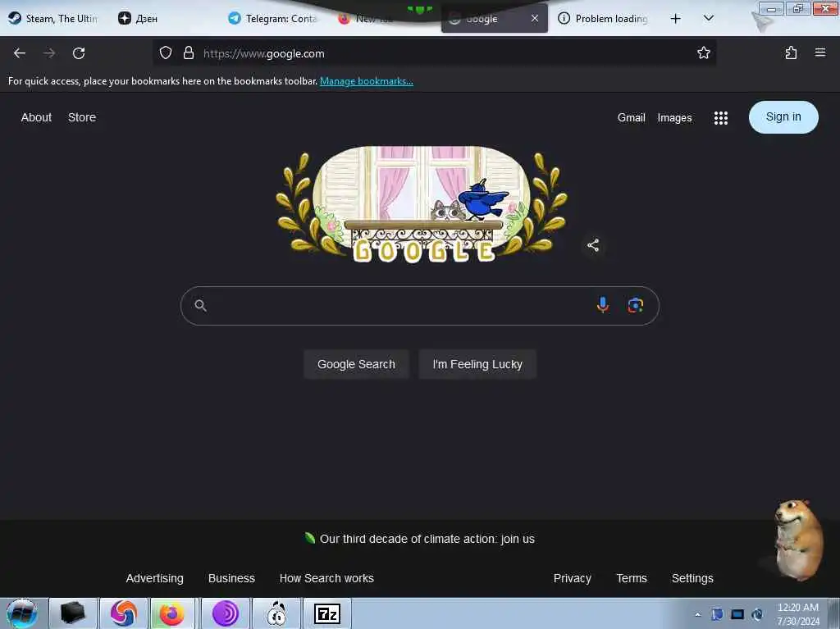Viewport: 840px width, 629px height.
Task: Click the site security padlock icon
Action: 189,52
